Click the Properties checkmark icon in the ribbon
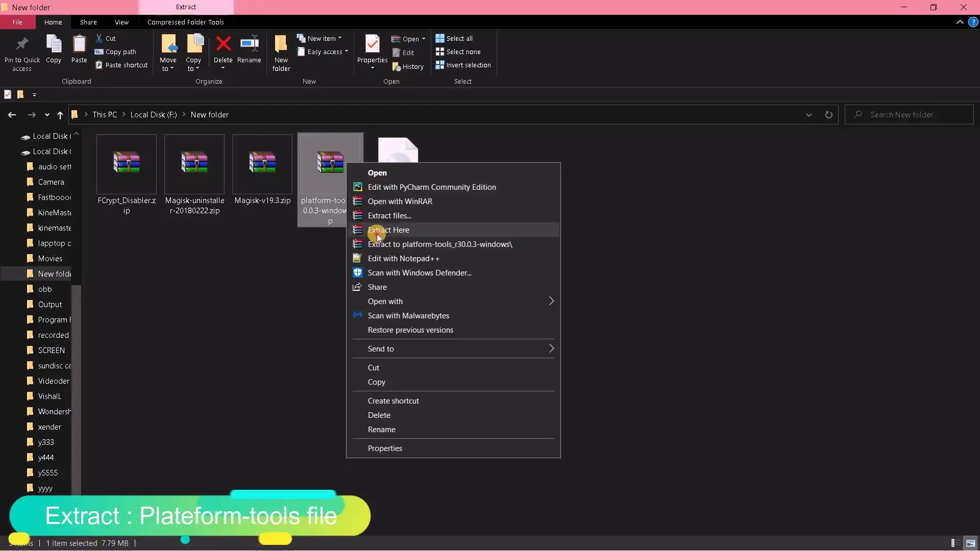The height and width of the screenshot is (551, 980). point(372,44)
